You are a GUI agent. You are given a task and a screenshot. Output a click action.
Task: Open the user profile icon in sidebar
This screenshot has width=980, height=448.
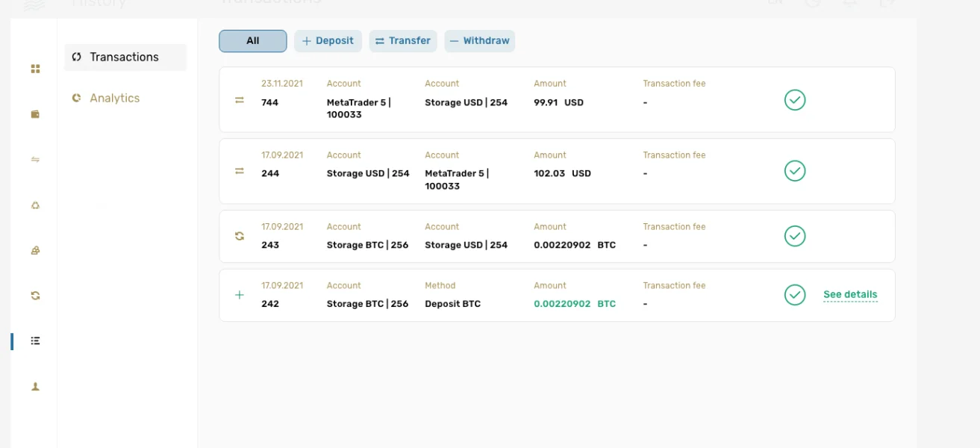35,387
